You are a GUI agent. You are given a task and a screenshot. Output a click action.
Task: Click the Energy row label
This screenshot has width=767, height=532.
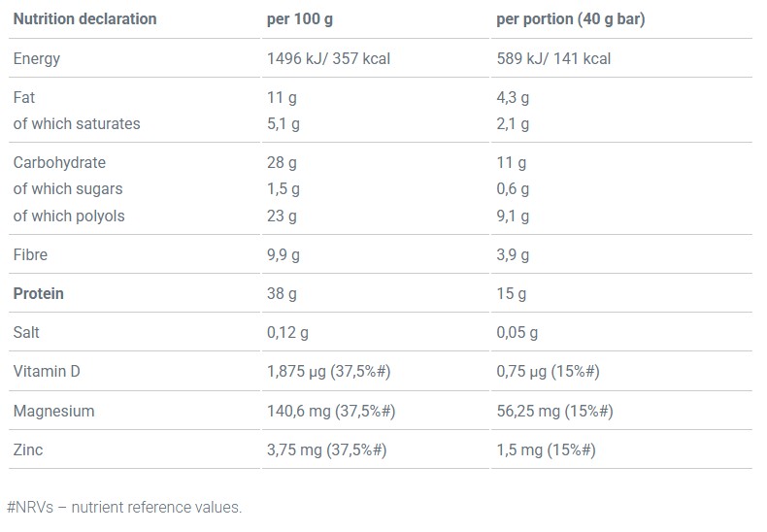(x=37, y=58)
